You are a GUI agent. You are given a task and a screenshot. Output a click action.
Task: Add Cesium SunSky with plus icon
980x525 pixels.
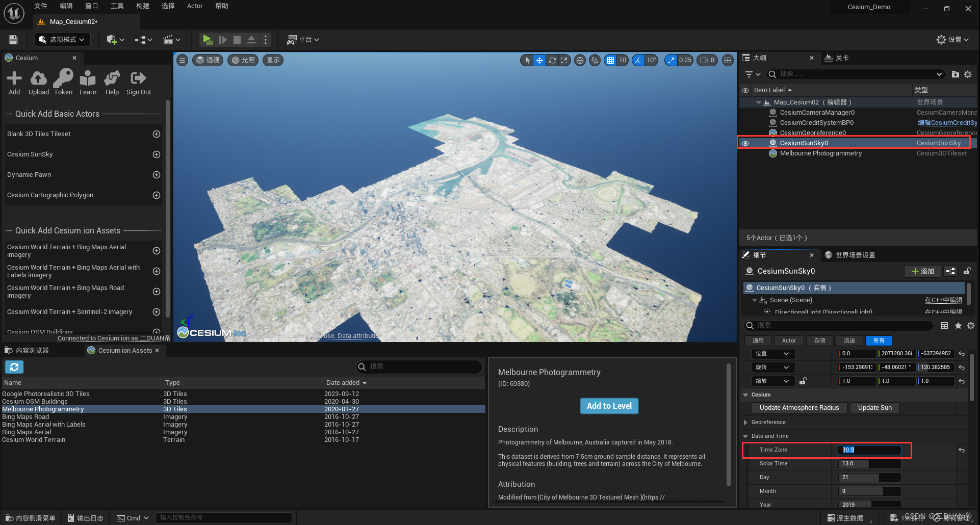(157, 154)
